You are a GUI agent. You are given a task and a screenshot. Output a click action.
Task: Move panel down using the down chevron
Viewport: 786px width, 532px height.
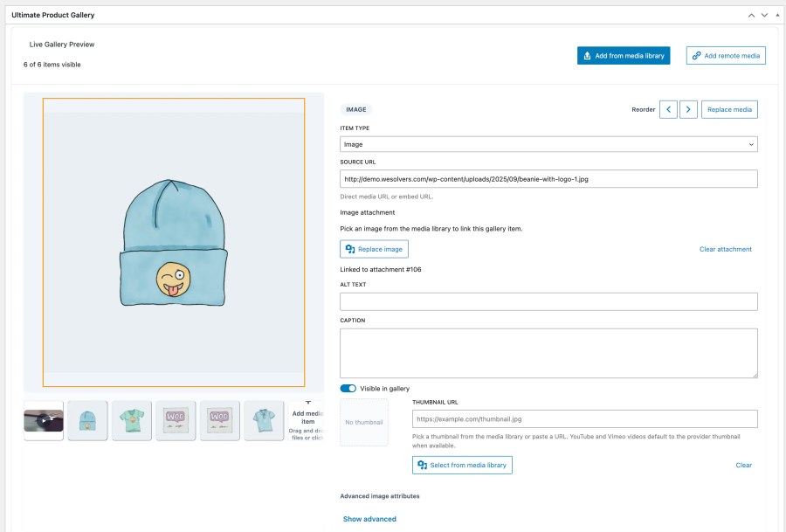(x=764, y=15)
